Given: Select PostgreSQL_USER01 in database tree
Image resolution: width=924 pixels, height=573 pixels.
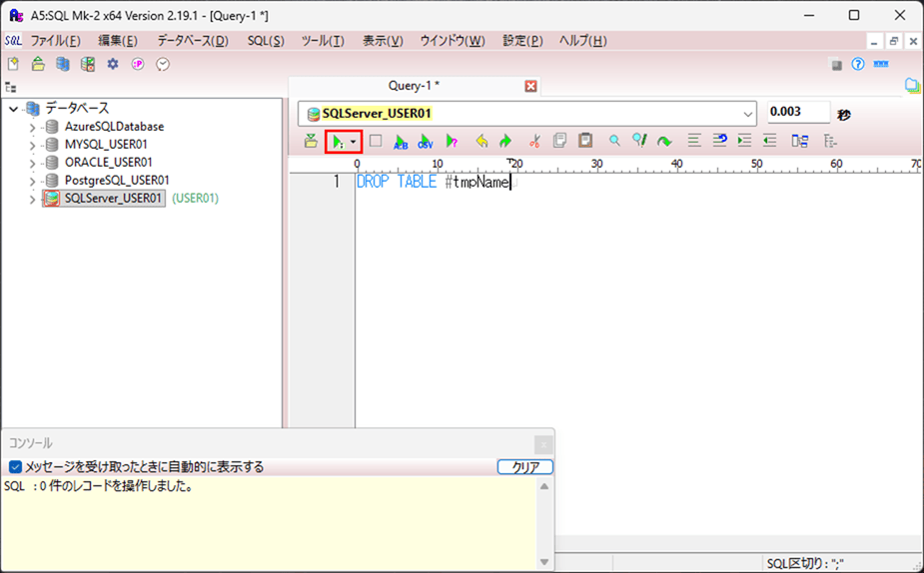Looking at the screenshot, I should pyautogui.click(x=117, y=181).
